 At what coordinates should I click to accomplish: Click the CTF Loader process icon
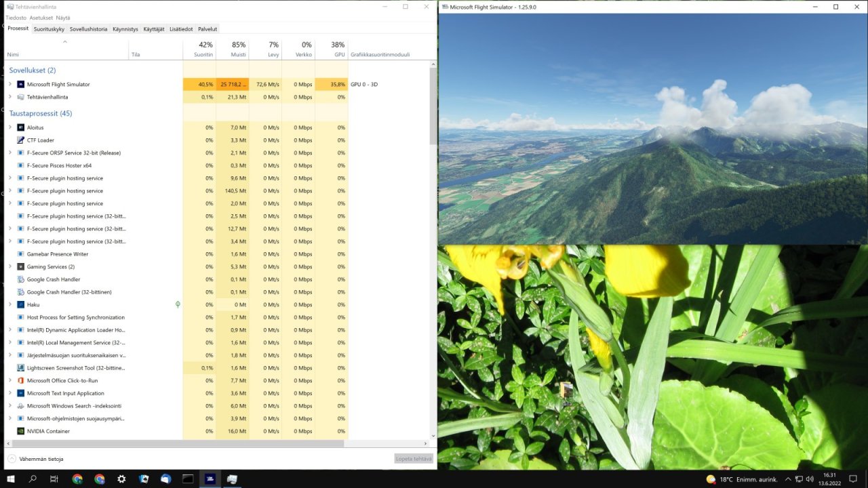[21, 140]
